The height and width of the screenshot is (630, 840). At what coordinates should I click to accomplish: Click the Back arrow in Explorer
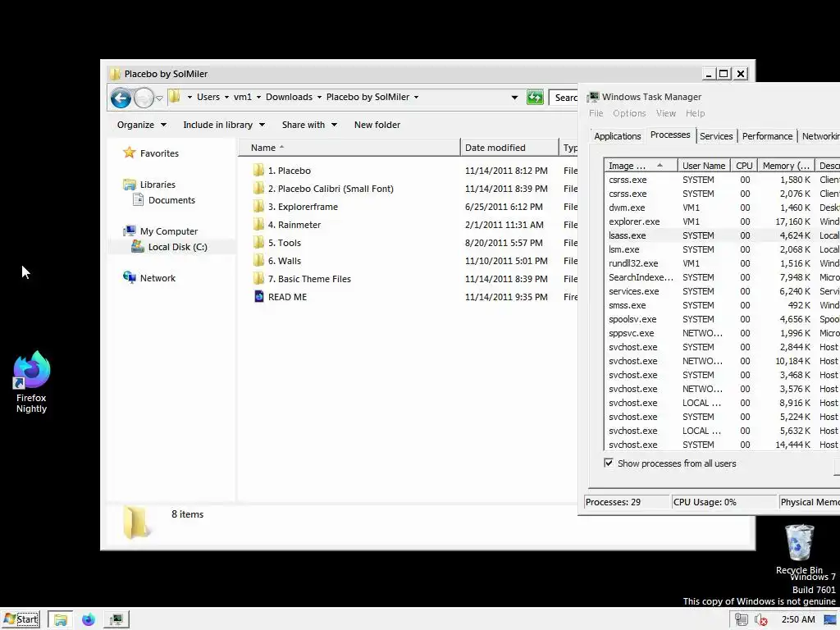pos(121,98)
